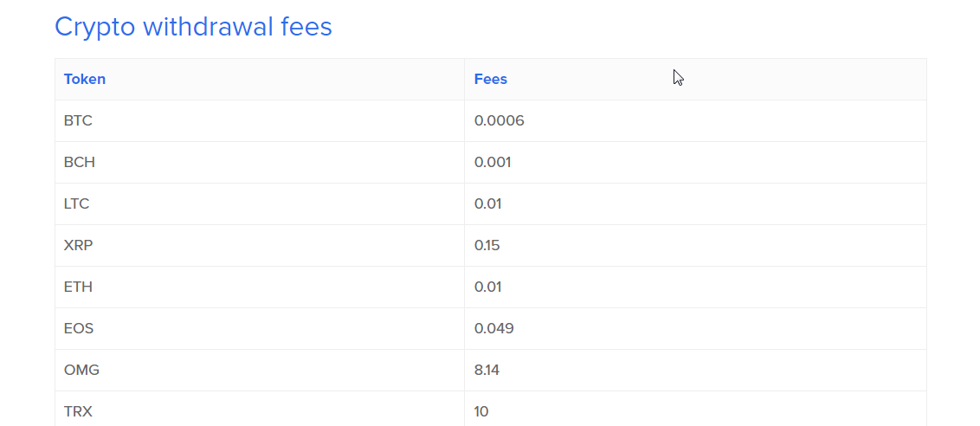980x426 pixels.
Task: Select the LTC fee value 0.01
Action: 488,204
